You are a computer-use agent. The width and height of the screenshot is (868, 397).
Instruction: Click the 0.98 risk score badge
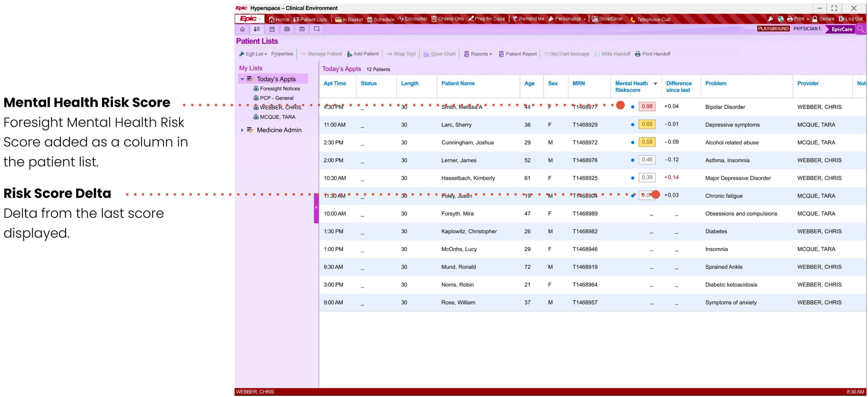tap(647, 106)
